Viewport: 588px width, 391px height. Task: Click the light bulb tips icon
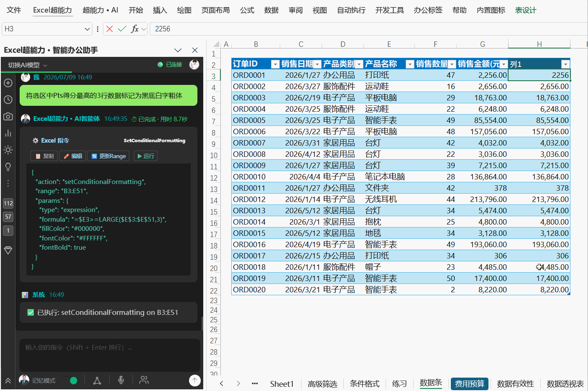[x=8, y=166]
